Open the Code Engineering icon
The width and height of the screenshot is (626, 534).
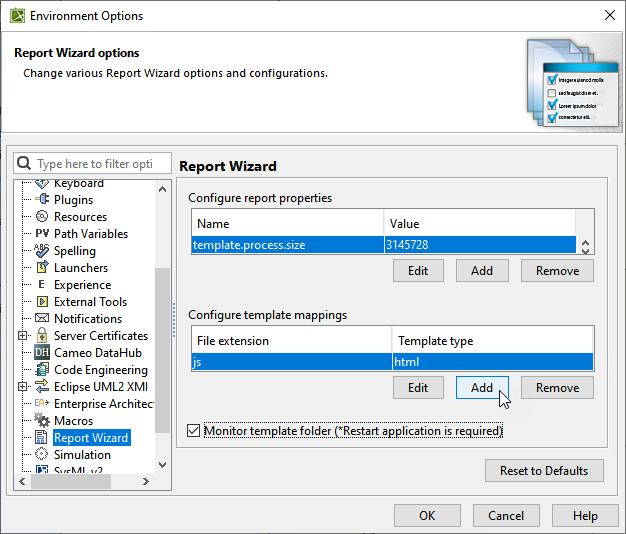click(42, 370)
